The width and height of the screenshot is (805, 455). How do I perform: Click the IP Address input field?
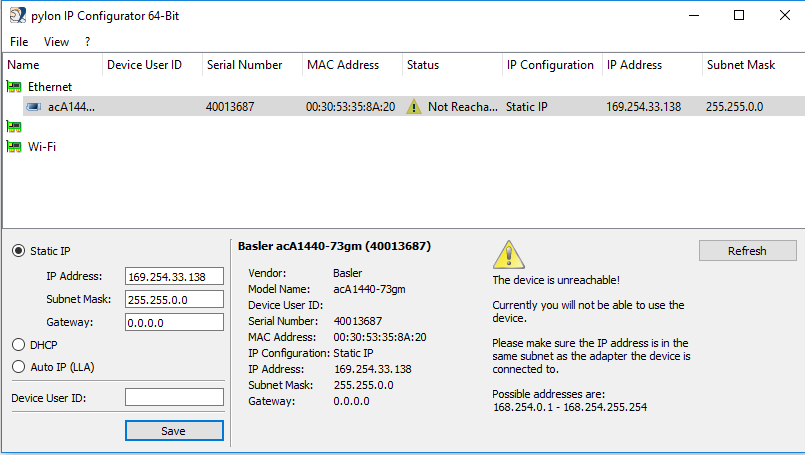(x=174, y=276)
